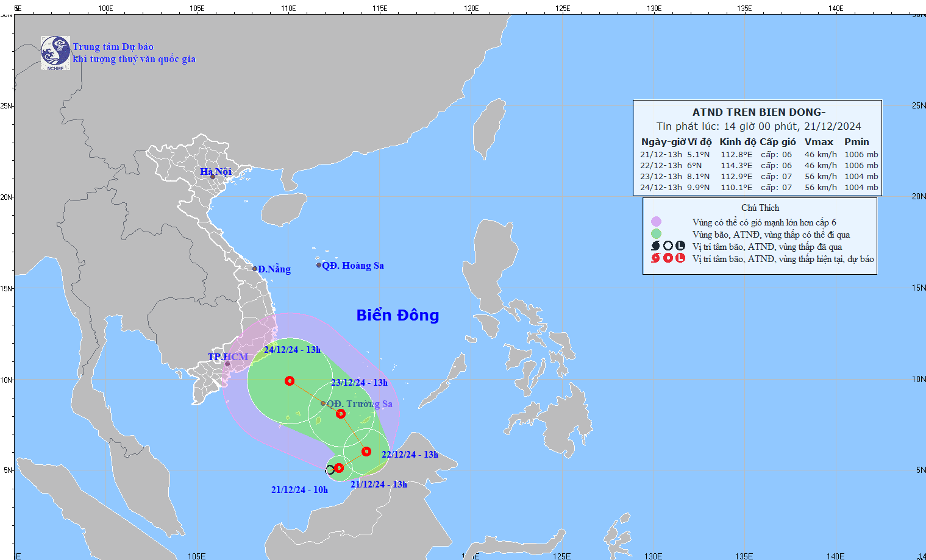
Task: Expand the ATND TREN BIEN DONG info box
Action: tap(759, 112)
